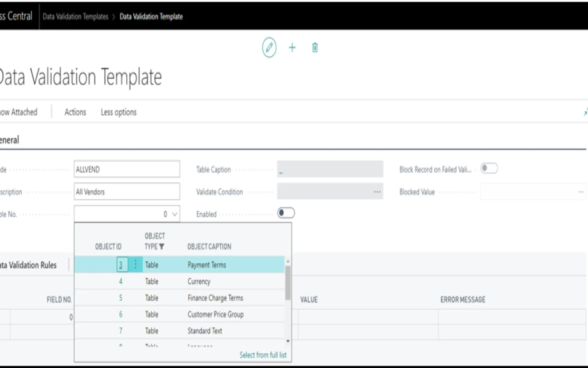
Task: Toggle the Enabled switch
Action: [286, 213]
